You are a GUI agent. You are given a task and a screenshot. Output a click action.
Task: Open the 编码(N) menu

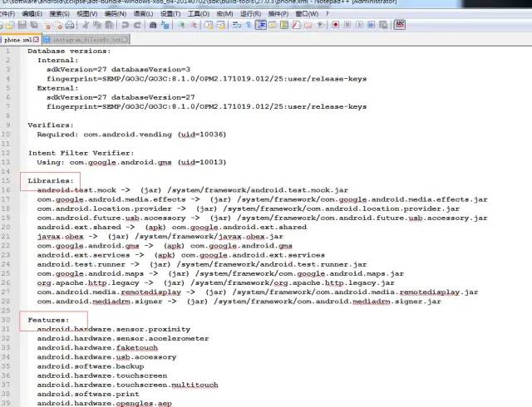[116, 14]
